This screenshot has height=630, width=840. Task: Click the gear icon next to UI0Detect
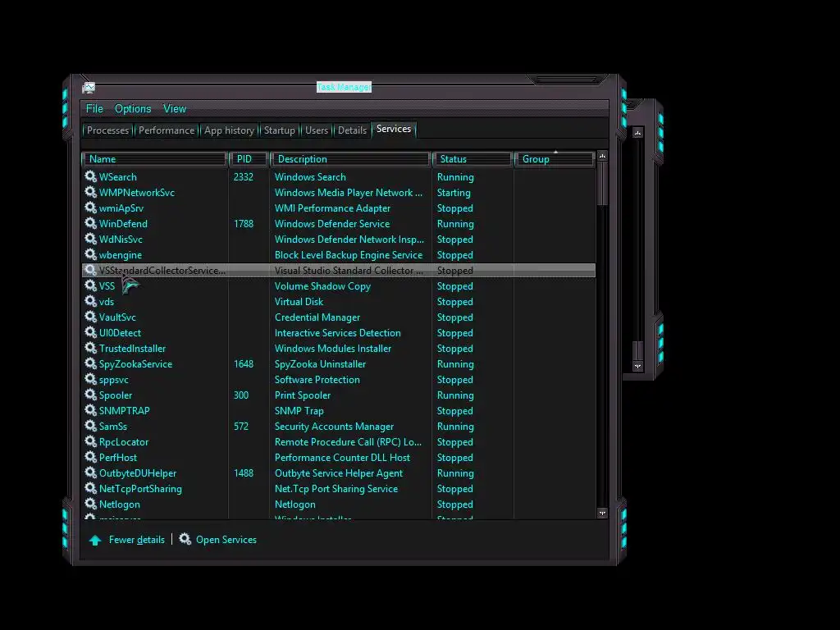[90, 332]
